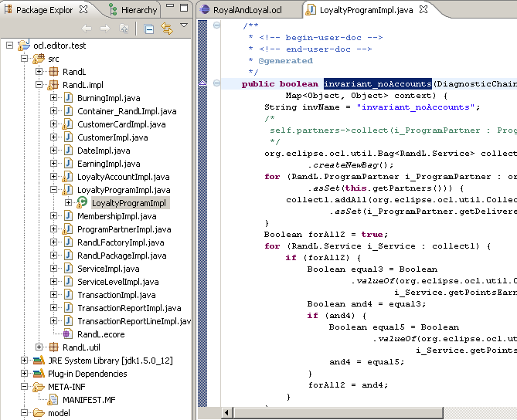517x420 pixels.
Task: Click the horizontal scrollbar thumb in editor
Action: coord(338,413)
